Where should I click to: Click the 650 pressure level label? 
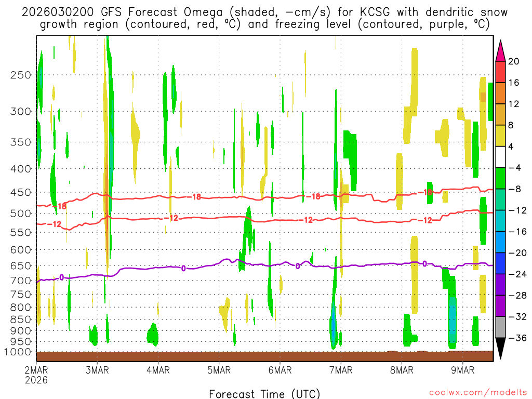[x=21, y=265]
